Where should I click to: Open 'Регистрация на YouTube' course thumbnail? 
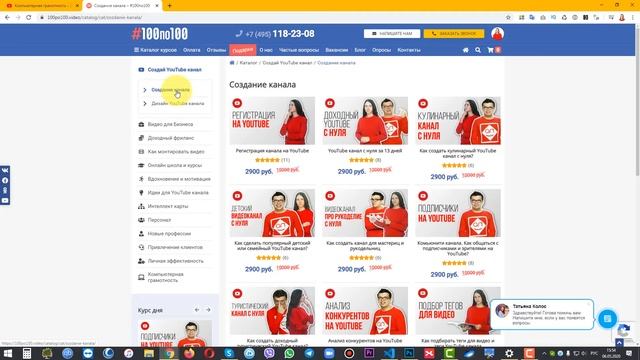pyautogui.click(x=272, y=120)
